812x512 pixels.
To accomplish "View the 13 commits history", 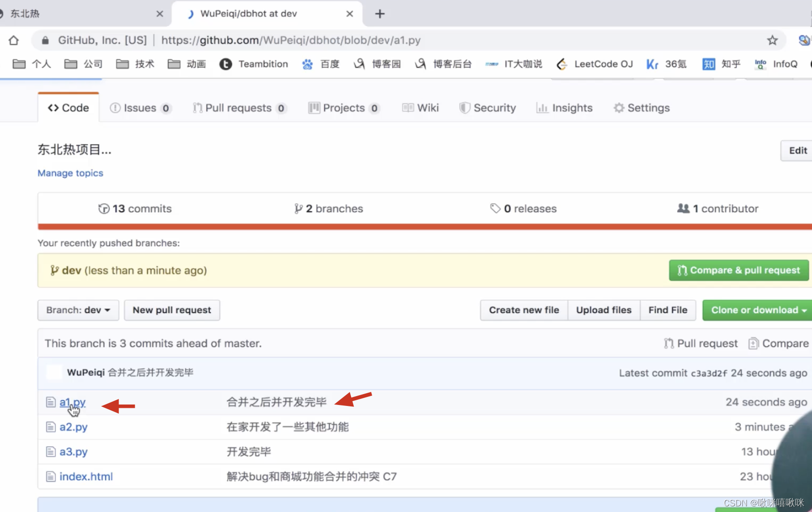I will click(135, 208).
